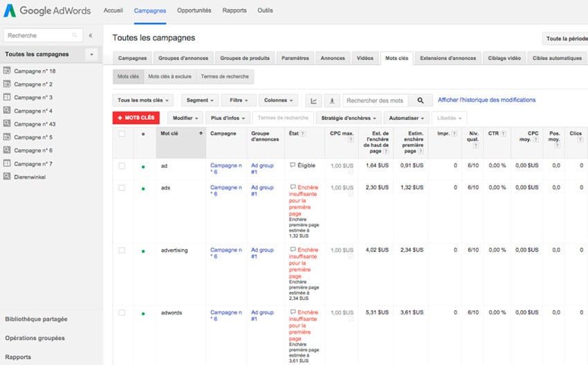Click the help icon beside État header
Screen dimensions: 588x365
pyautogui.click(x=302, y=134)
